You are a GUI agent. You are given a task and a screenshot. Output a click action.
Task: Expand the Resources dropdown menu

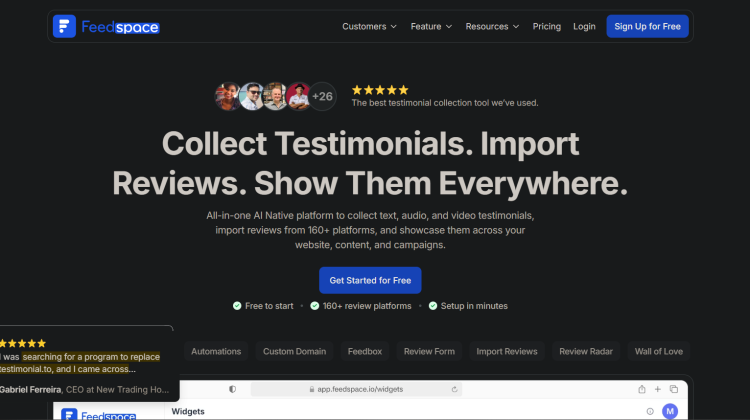492,26
